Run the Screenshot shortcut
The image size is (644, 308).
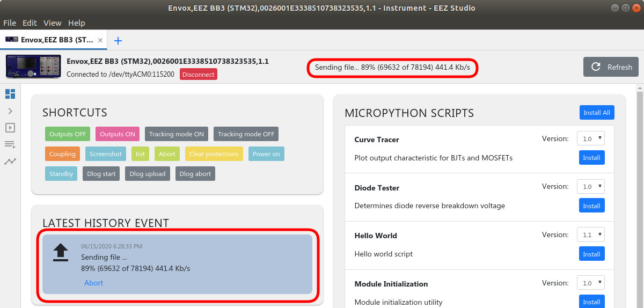pos(106,154)
